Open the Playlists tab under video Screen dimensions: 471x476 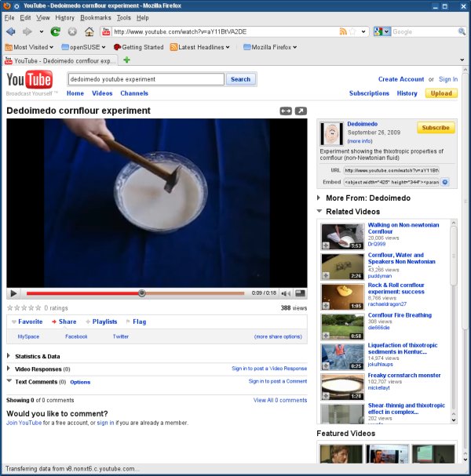(101, 322)
